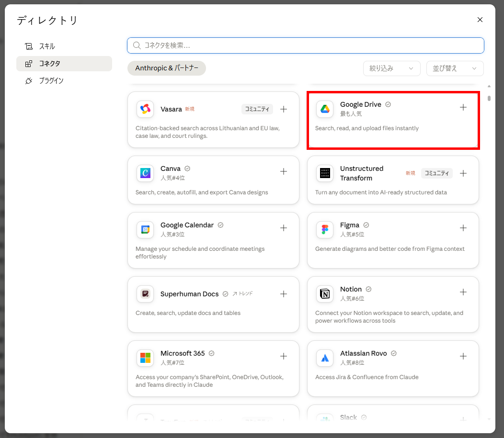The image size is (504, 438).
Task: Click the Figma card title
Action: click(350, 225)
